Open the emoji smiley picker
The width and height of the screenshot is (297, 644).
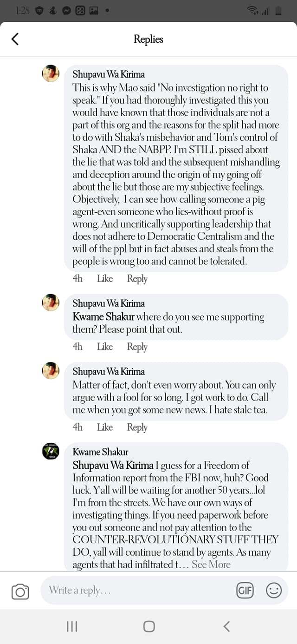pyautogui.click(x=274, y=591)
